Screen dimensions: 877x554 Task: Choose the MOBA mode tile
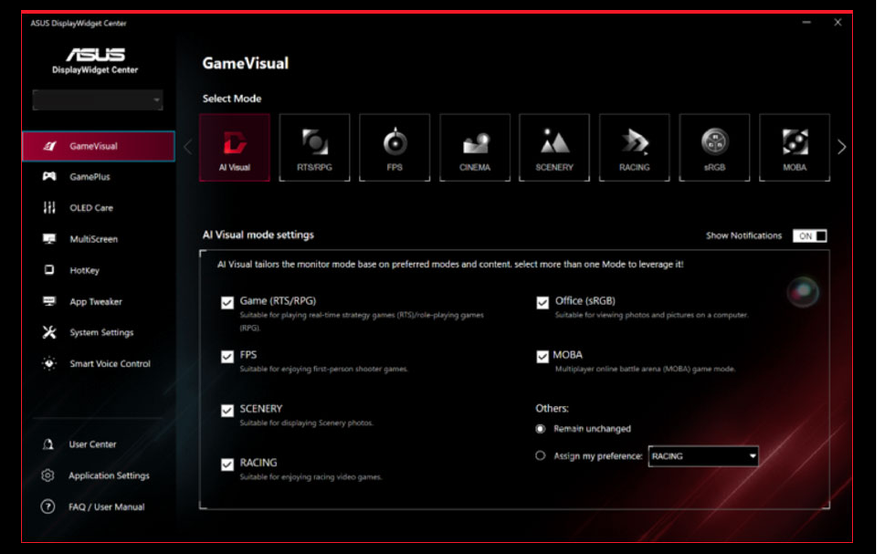click(x=794, y=148)
